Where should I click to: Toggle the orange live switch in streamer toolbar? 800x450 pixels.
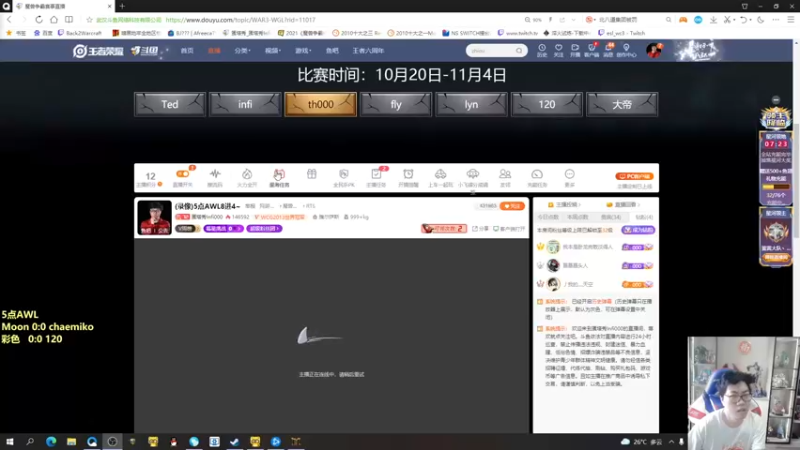(x=182, y=174)
